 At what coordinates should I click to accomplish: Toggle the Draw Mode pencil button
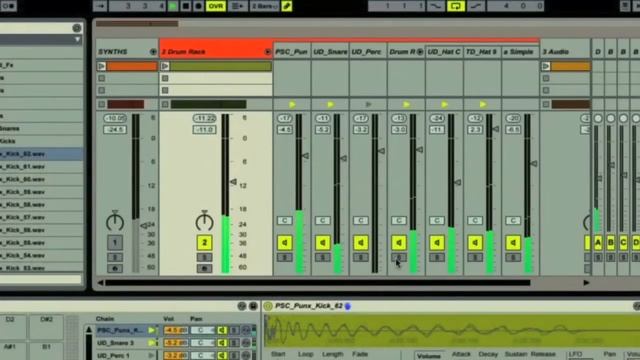click(287, 6)
